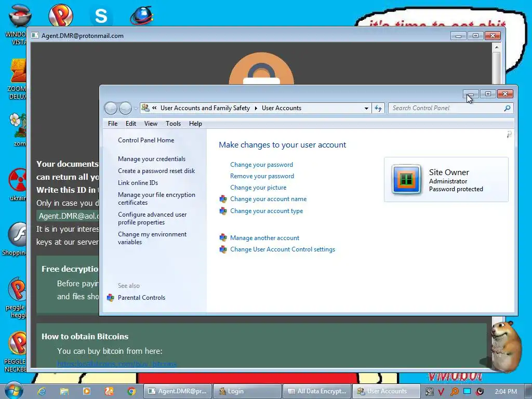Click User Accounts taskbar button
This screenshot has height=399, width=532.
387,391
